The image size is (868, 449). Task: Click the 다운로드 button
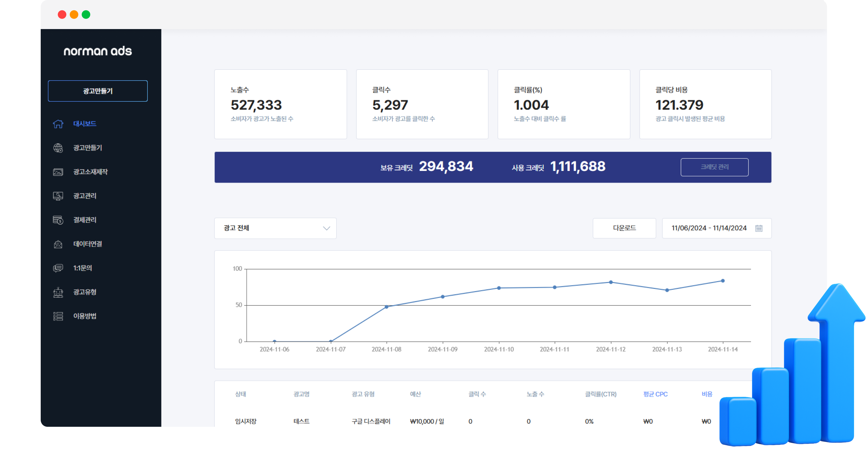click(x=624, y=228)
